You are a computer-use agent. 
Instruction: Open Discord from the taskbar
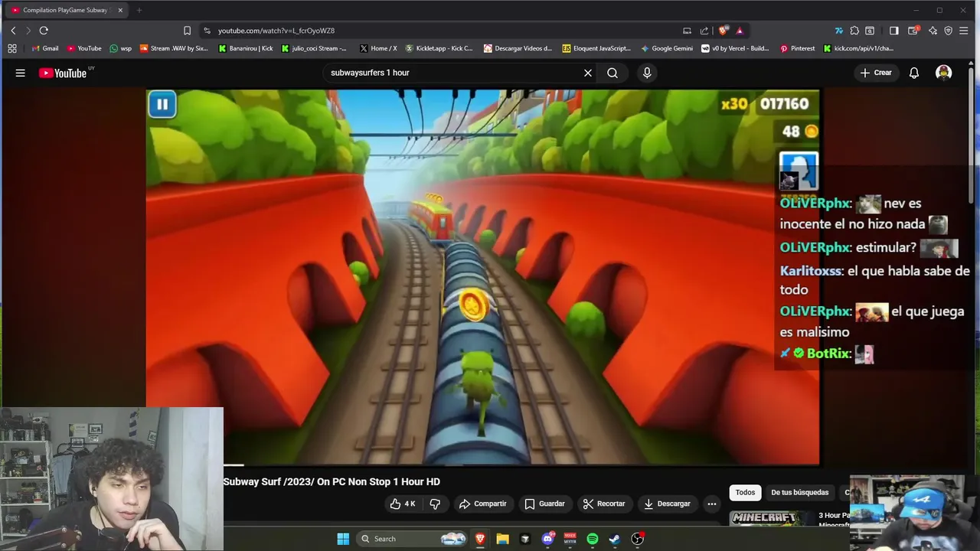click(x=547, y=539)
